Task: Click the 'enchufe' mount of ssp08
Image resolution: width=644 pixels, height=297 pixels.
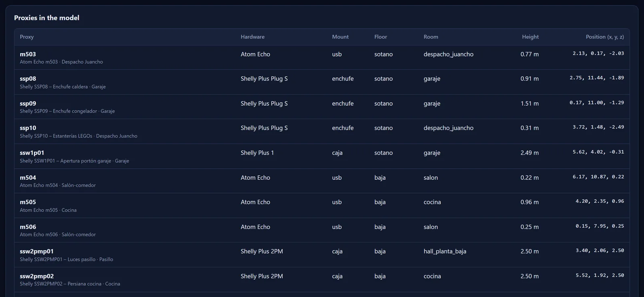Action: tap(343, 78)
